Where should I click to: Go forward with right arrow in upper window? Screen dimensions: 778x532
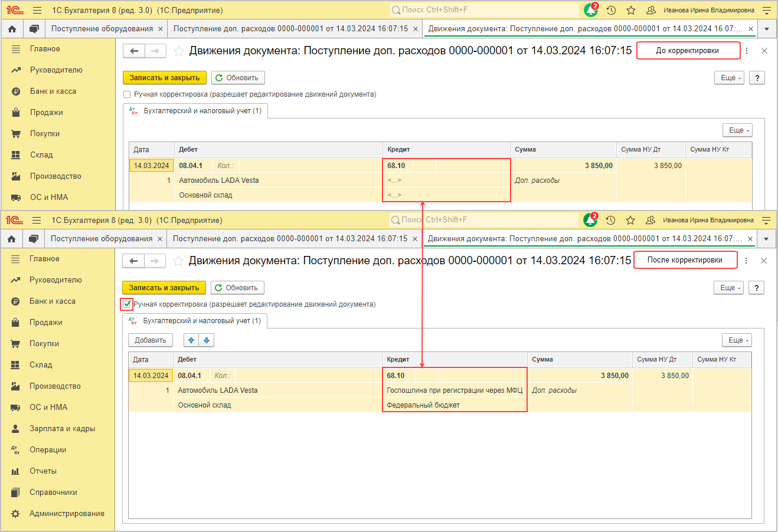(155, 51)
